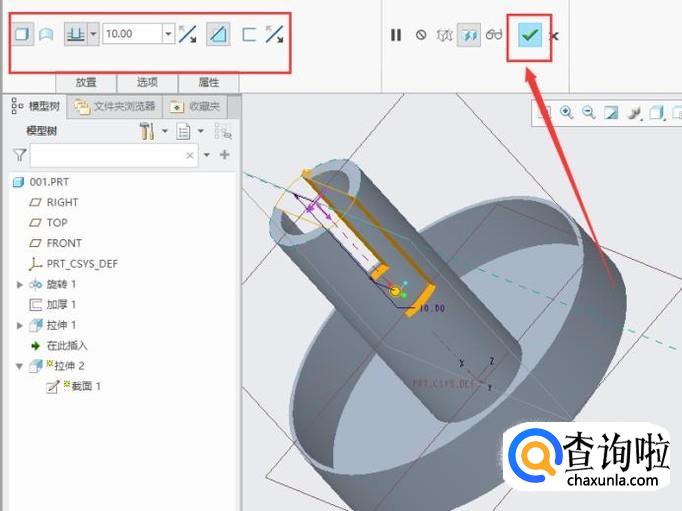Open the tree show dropdown arrow

201,130
